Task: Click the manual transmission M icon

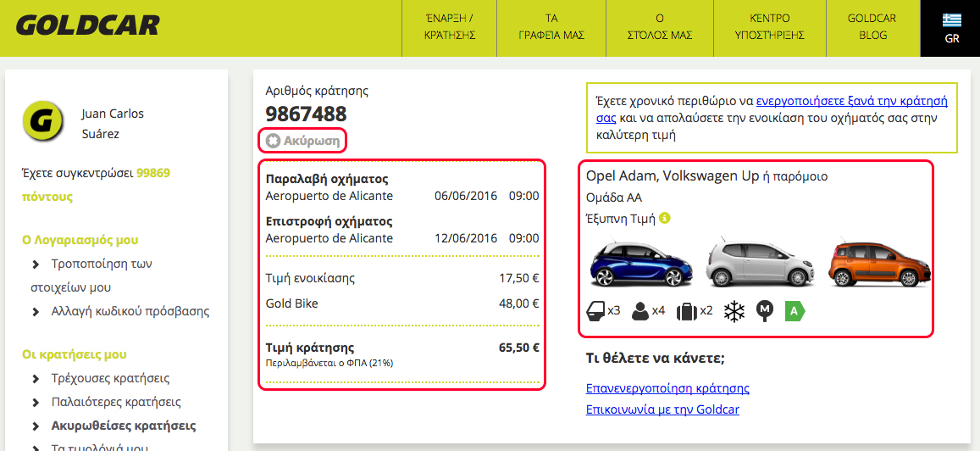Action: 765,311
